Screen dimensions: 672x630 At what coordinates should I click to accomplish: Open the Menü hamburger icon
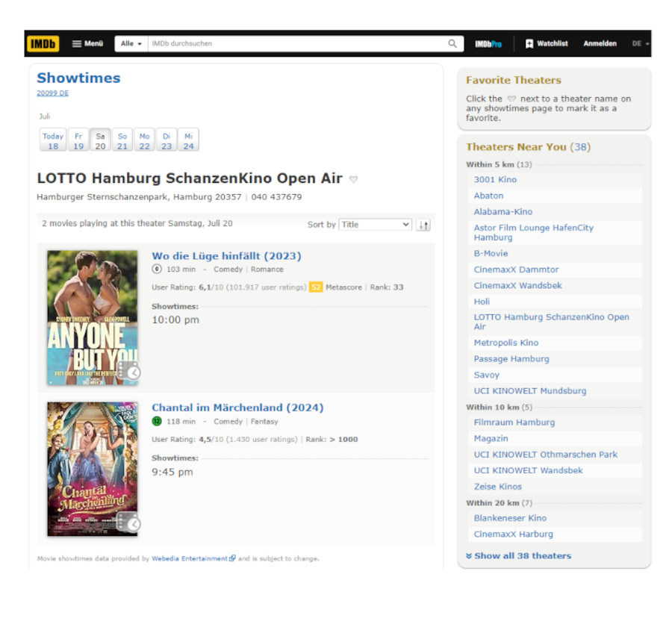click(76, 44)
